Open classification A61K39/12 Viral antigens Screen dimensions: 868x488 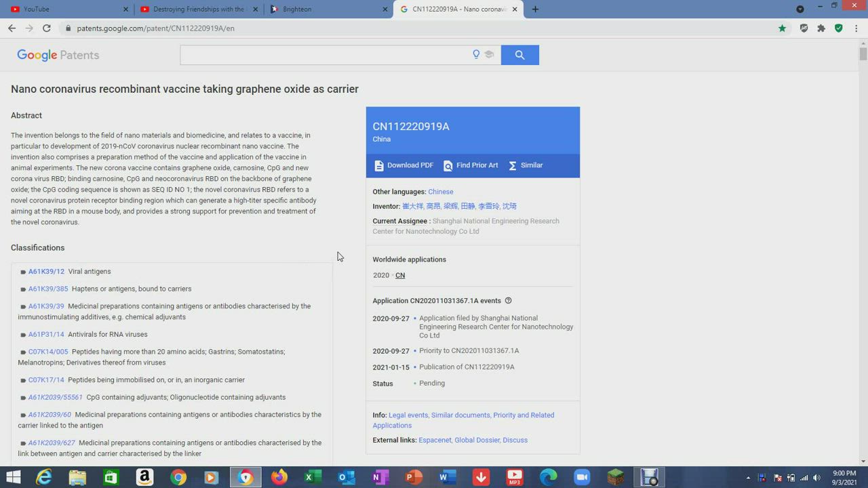tap(46, 272)
